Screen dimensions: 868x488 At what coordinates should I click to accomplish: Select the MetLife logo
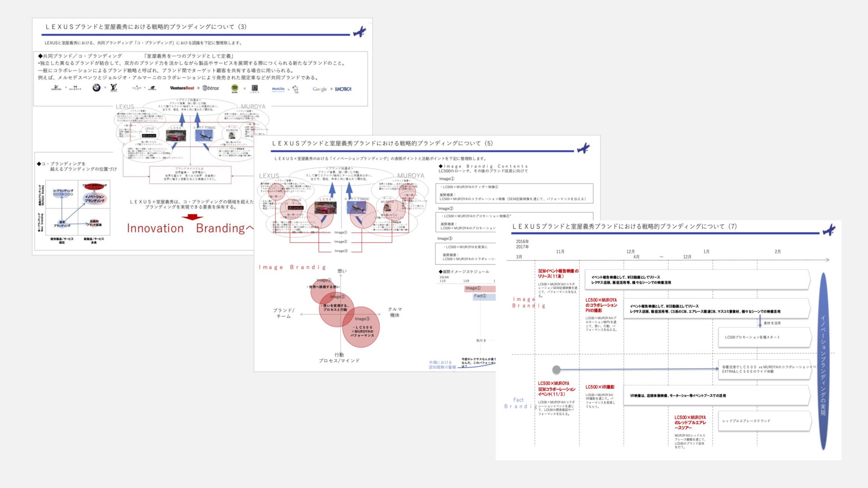pos(278,89)
